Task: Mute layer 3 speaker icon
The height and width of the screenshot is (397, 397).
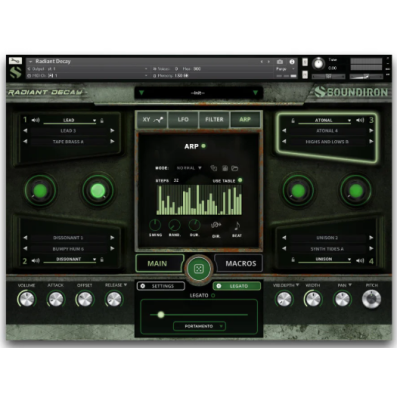Action: tap(360, 120)
